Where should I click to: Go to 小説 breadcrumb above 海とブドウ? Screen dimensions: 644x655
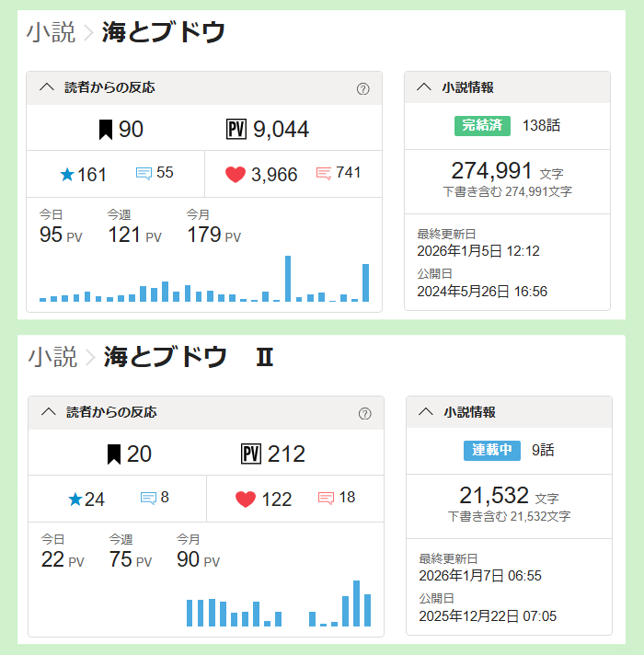[x=51, y=33]
